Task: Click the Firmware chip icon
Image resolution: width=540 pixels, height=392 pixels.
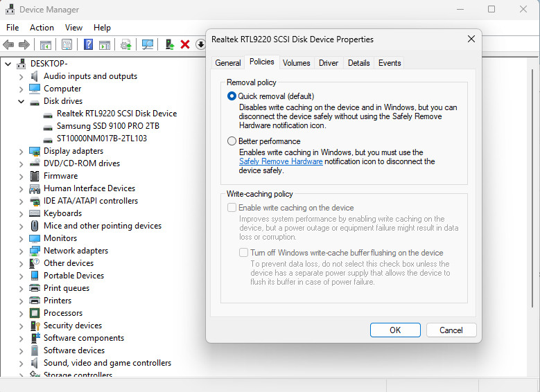Action: [x=35, y=176]
